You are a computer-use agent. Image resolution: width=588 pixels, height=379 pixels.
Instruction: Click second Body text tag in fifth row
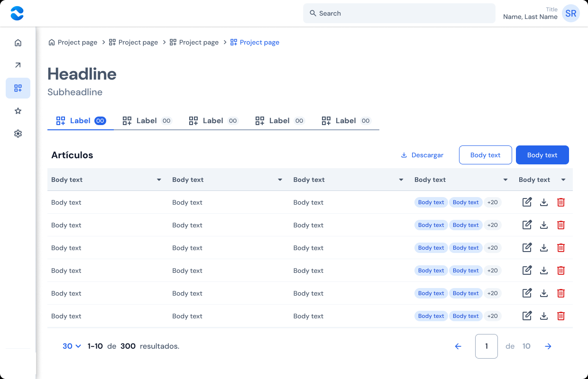click(x=466, y=293)
